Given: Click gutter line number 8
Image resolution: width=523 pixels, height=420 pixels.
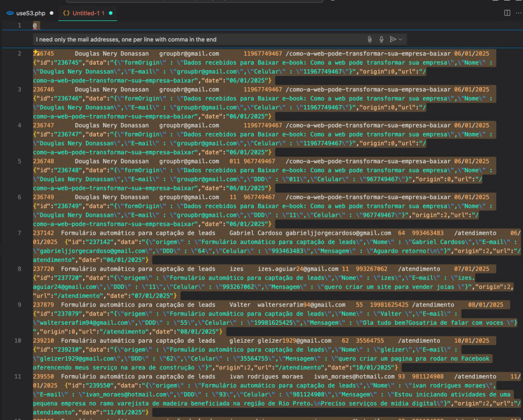Looking at the screenshot, I should pos(19,269).
